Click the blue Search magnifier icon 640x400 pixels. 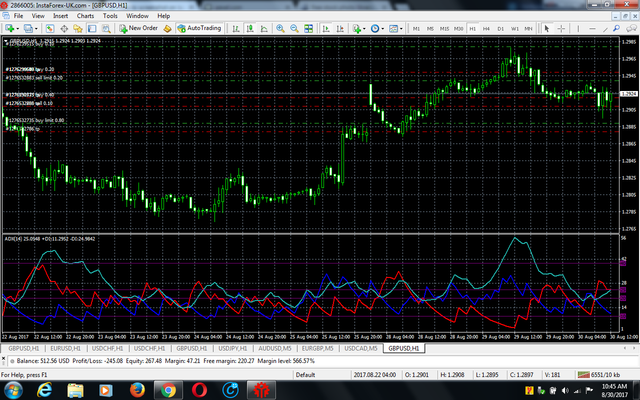(x=616, y=28)
